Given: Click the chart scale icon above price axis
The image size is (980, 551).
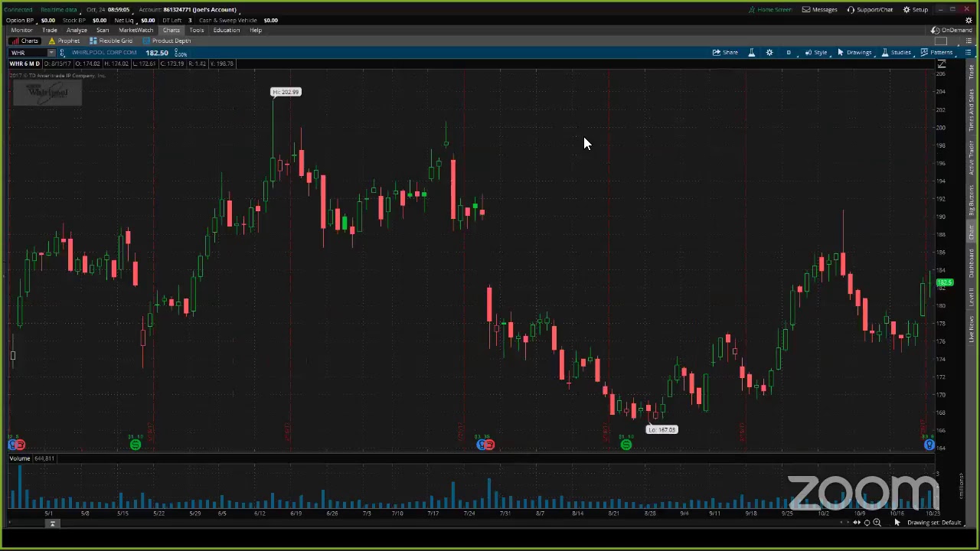Looking at the screenshot, I should (x=942, y=64).
